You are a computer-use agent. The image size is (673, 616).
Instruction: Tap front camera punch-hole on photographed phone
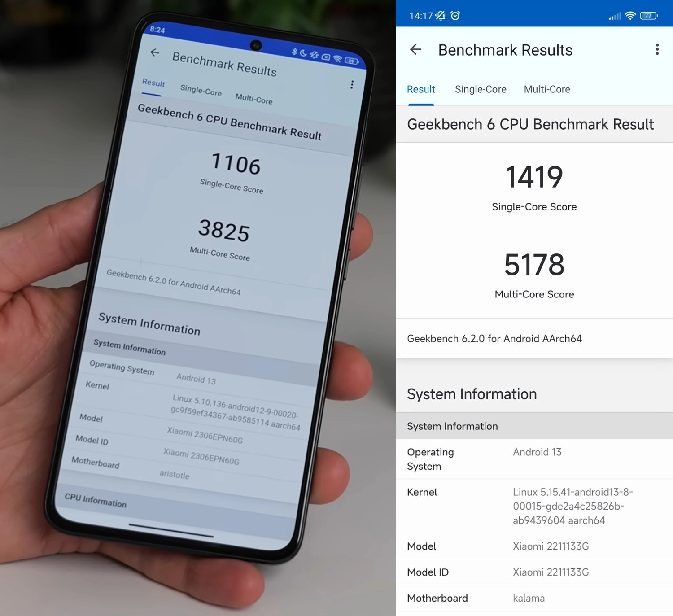tap(256, 45)
